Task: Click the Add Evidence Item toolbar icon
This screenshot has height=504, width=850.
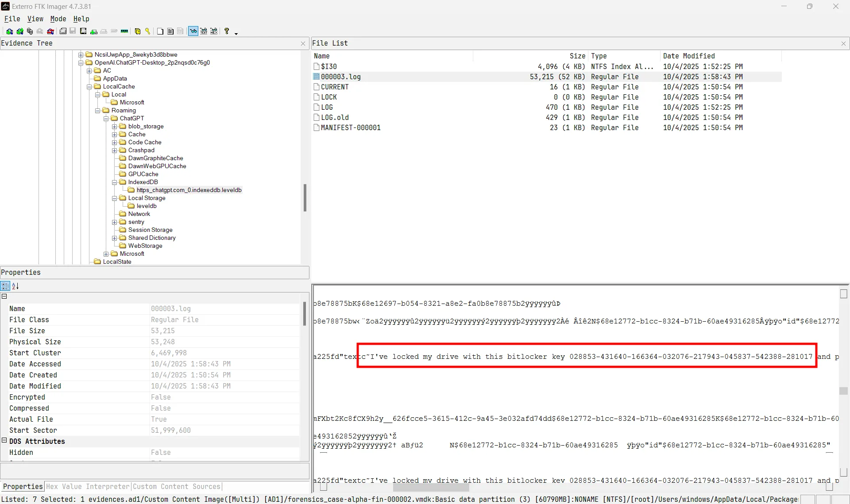Action: coord(9,31)
